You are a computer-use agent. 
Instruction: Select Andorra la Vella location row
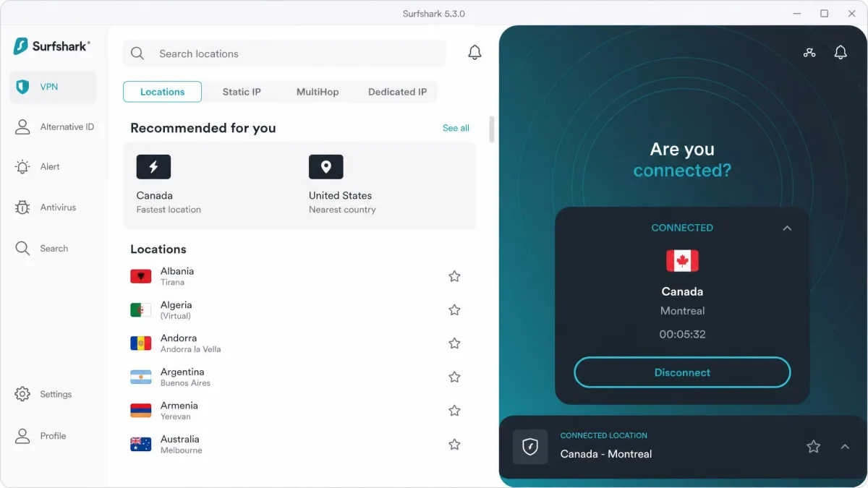coord(296,343)
